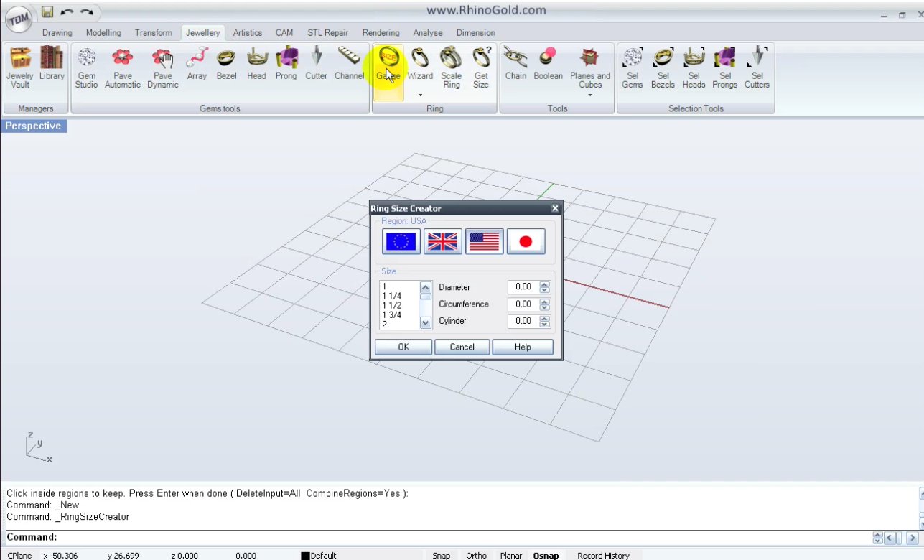Select the Bezel tool
Screen dimensions: 924x560
pyautogui.click(x=226, y=64)
